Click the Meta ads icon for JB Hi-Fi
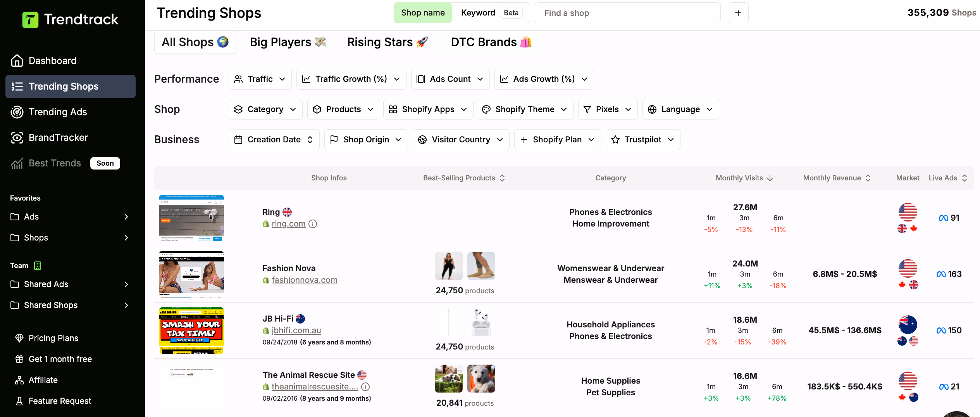 coord(941,330)
